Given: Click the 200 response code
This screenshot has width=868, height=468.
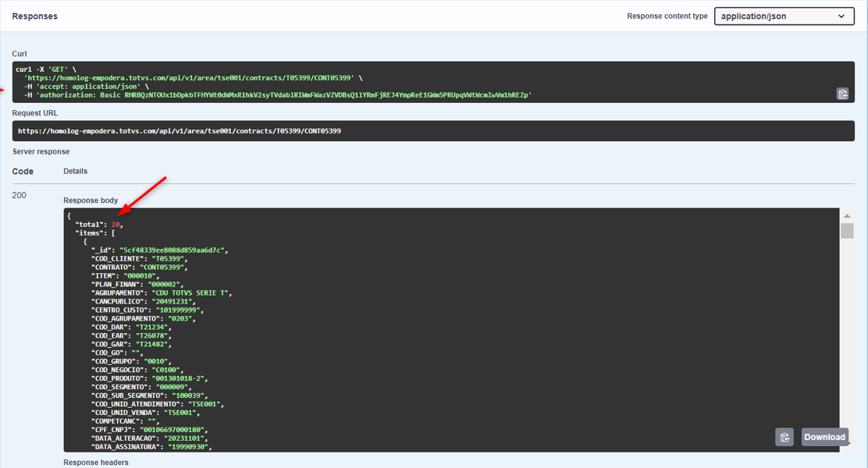Looking at the screenshot, I should [20, 195].
